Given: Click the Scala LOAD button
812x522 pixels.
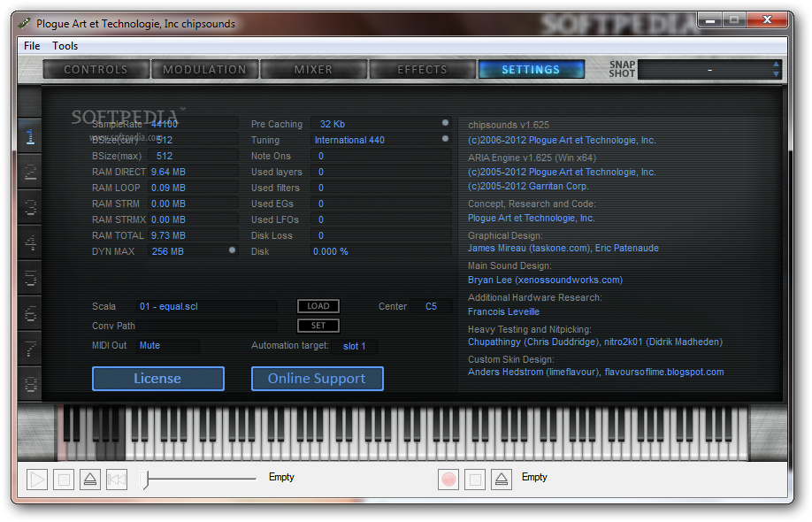Looking at the screenshot, I should click(318, 306).
